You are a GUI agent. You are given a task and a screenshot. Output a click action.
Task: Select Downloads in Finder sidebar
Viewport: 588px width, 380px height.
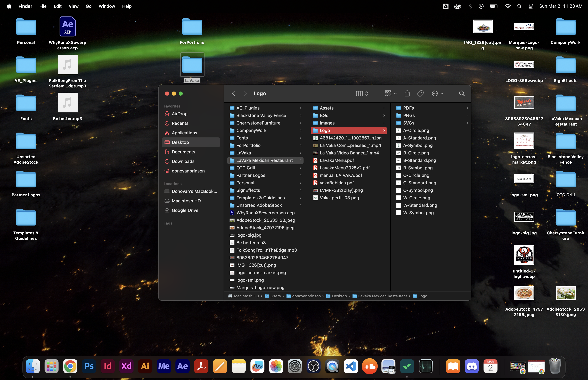point(183,161)
